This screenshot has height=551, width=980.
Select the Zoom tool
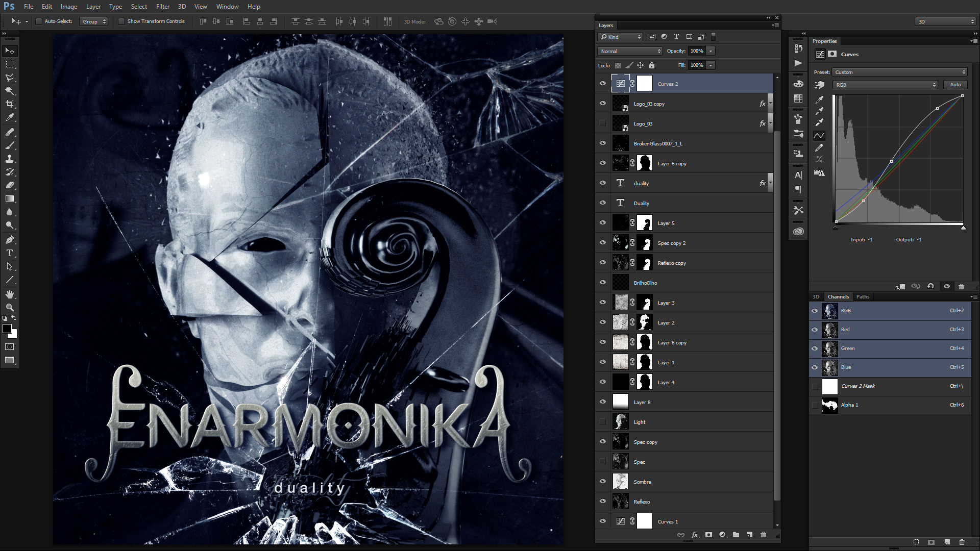tap(10, 308)
